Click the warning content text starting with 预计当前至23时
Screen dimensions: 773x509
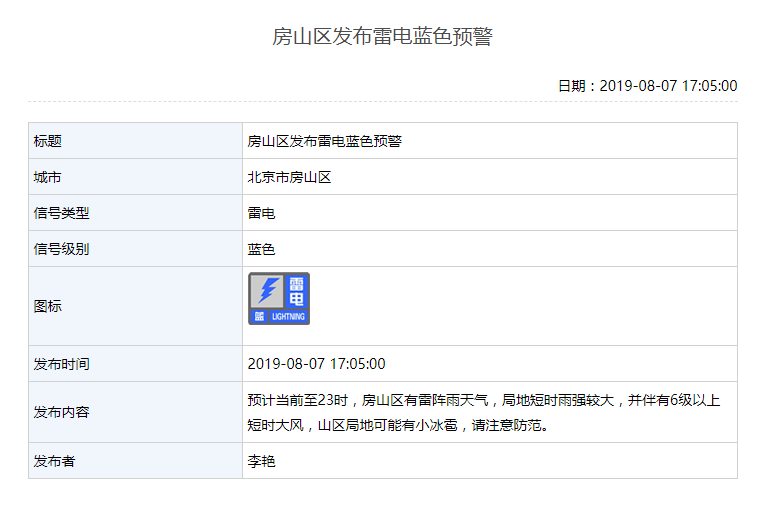(x=483, y=400)
